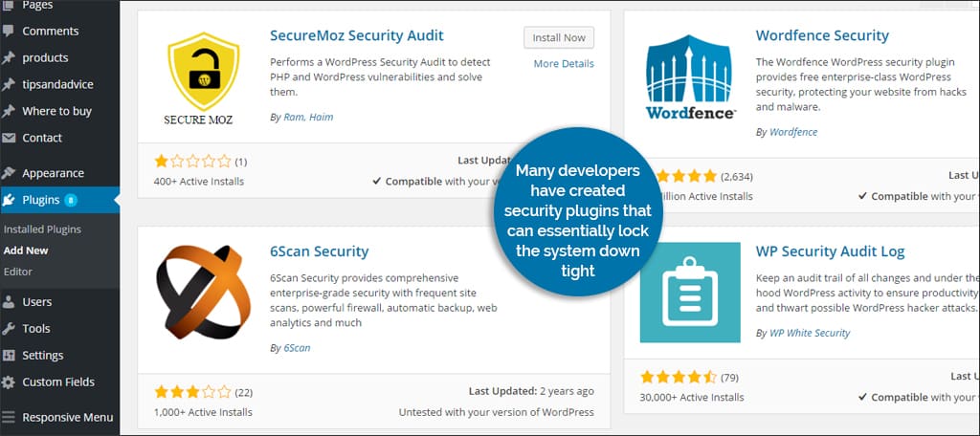This screenshot has height=436, width=980.
Task: Open the 6Scan Security title link
Action: [x=320, y=251]
